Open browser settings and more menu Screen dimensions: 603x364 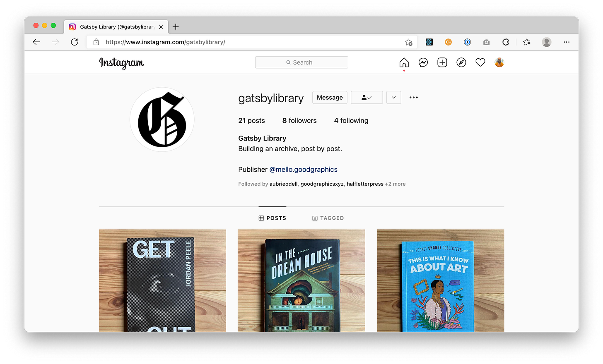click(x=567, y=42)
